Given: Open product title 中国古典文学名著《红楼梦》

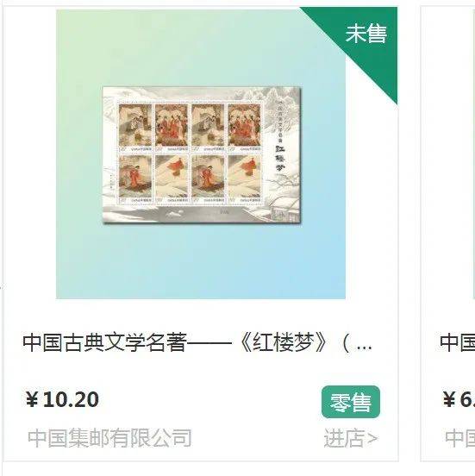Looking at the screenshot, I should pyautogui.click(x=197, y=343).
